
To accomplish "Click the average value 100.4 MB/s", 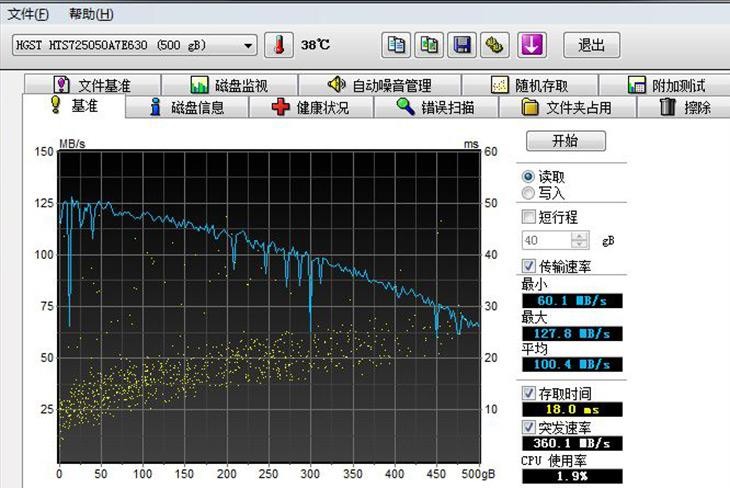I will 572,364.
